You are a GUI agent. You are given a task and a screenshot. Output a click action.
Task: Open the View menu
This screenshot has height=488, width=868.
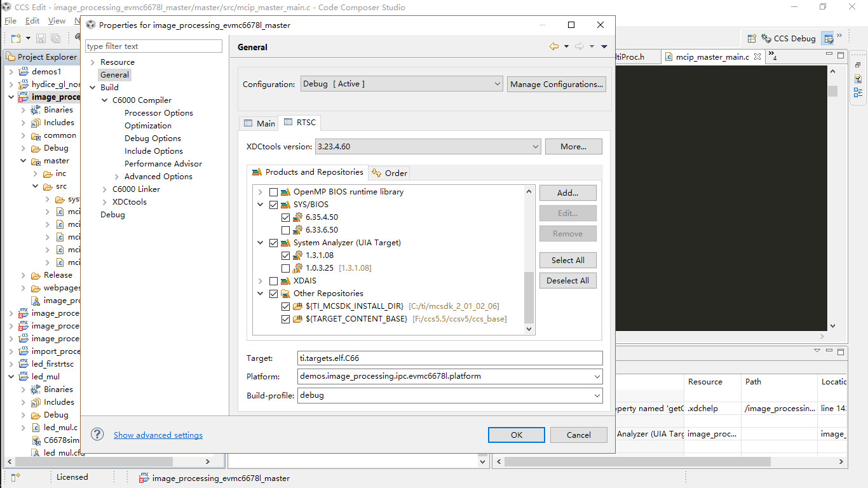click(x=57, y=21)
